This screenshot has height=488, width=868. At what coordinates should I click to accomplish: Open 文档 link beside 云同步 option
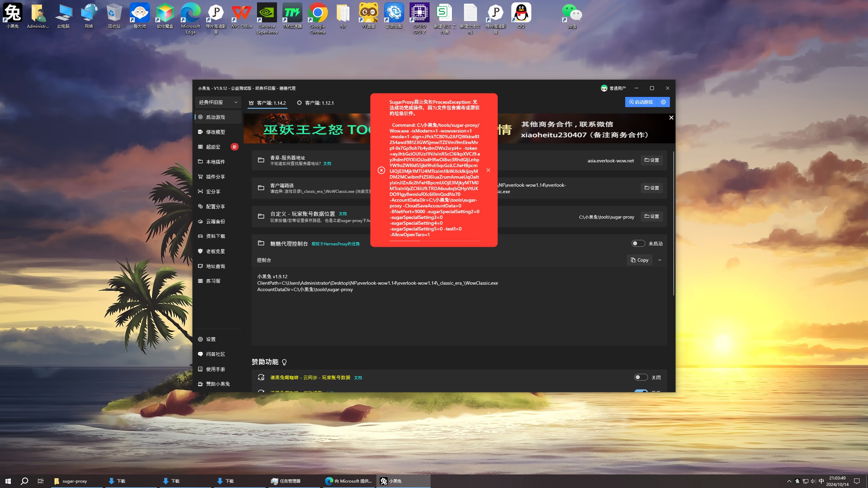[358, 378]
